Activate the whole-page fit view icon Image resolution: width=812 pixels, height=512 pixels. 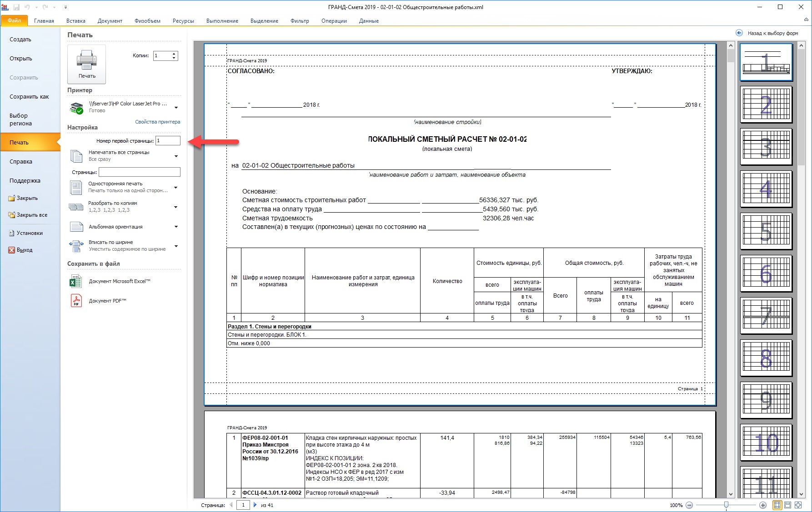click(777, 505)
